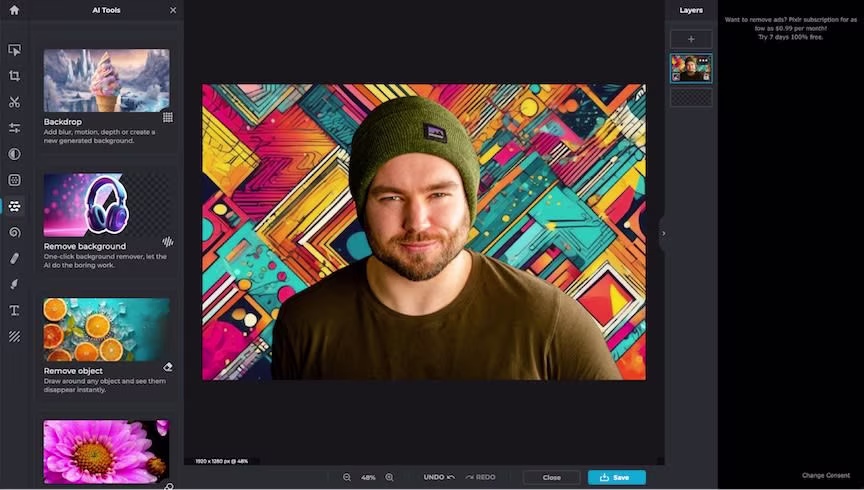Screen dimensions: 864x490
Task: Select the Draw brush tool
Action: (14, 284)
